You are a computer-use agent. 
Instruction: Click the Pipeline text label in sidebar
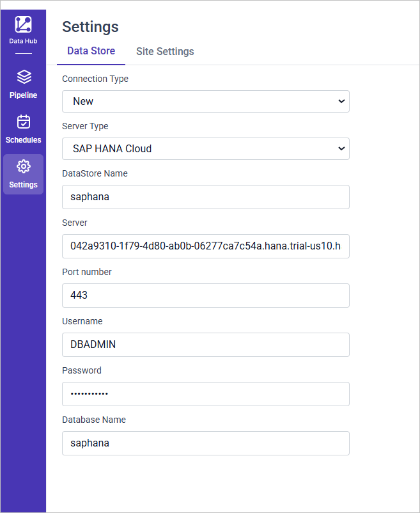(23, 95)
